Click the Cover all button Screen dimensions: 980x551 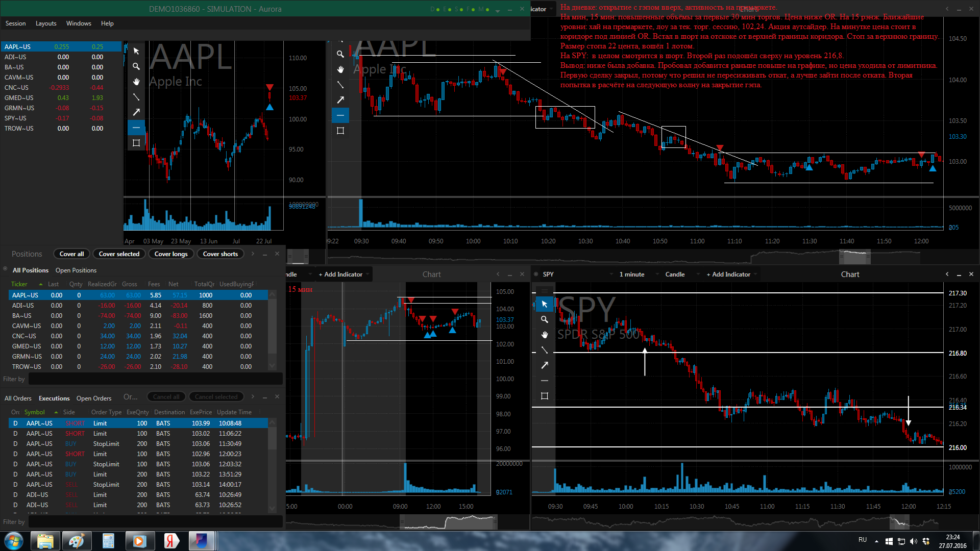click(71, 254)
